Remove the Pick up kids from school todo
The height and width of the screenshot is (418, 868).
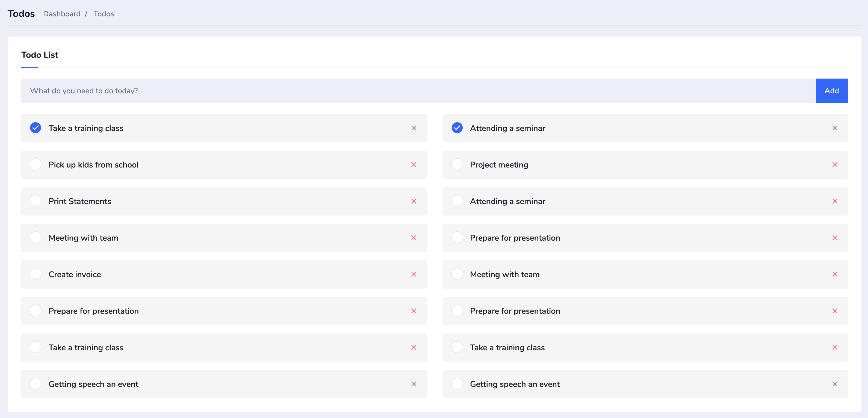pyautogui.click(x=414, y=165)
